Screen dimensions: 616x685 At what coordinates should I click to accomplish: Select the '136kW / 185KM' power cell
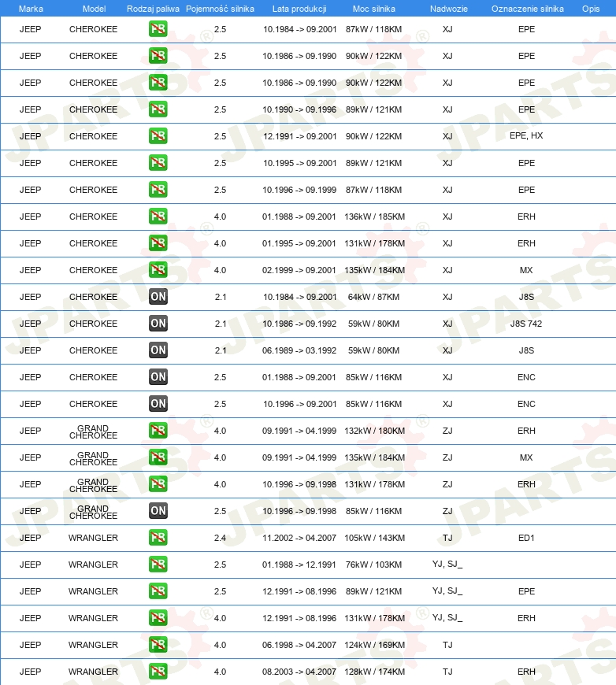pos(375,217)
